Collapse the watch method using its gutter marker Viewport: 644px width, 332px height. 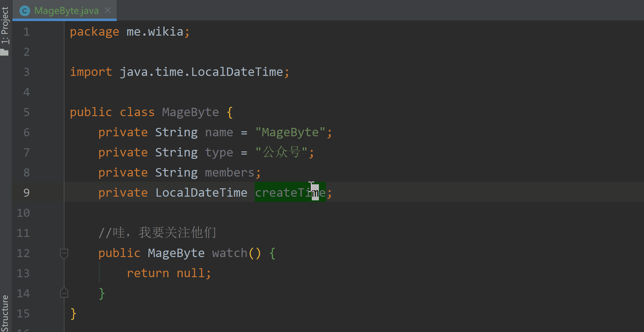pos(64,253)
